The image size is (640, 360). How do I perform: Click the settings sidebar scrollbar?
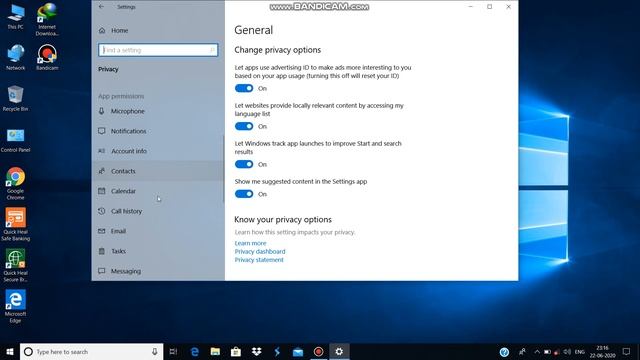[223, 168]
